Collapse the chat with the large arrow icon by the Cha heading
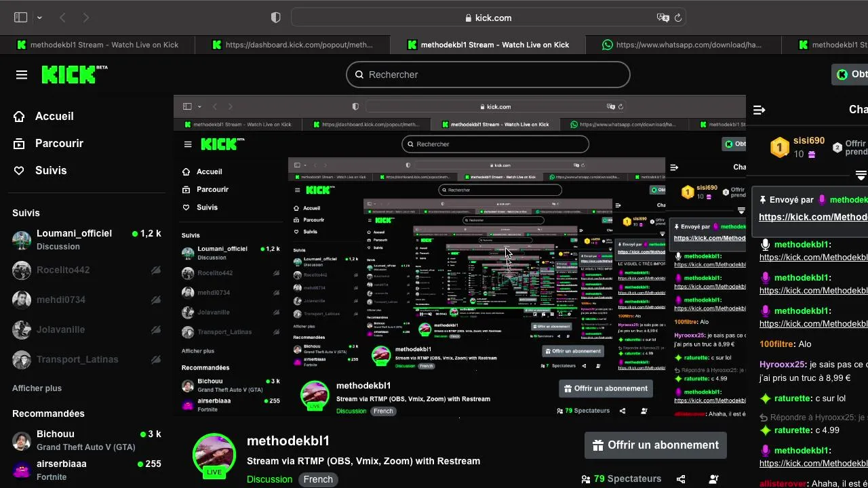This screenshot has height=488, width=868. [759, 110]
